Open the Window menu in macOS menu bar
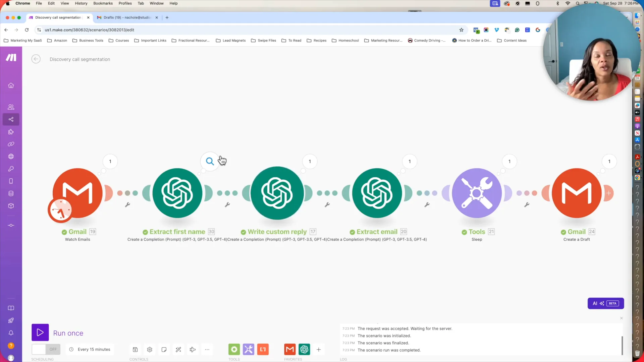The width and height of the screenshot is (644, 362). [157, 3]
